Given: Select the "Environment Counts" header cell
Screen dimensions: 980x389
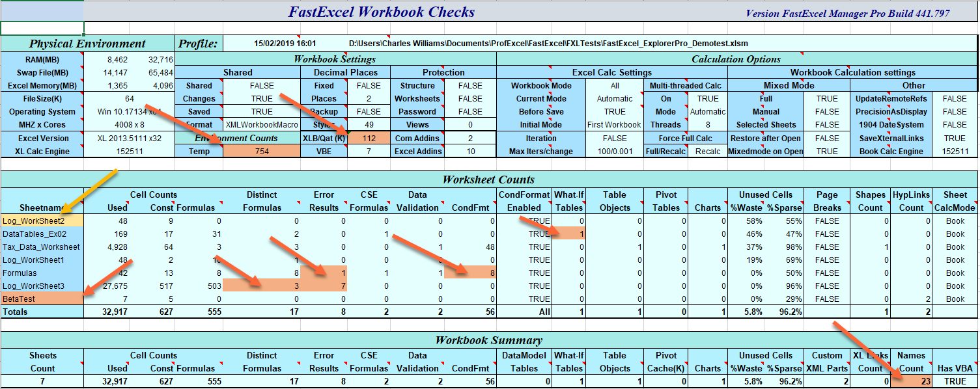Looking at the screenshot, I should click(238, 139).
